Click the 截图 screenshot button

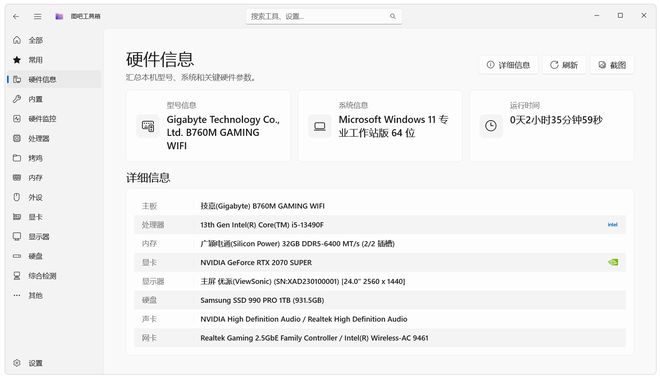612,65
